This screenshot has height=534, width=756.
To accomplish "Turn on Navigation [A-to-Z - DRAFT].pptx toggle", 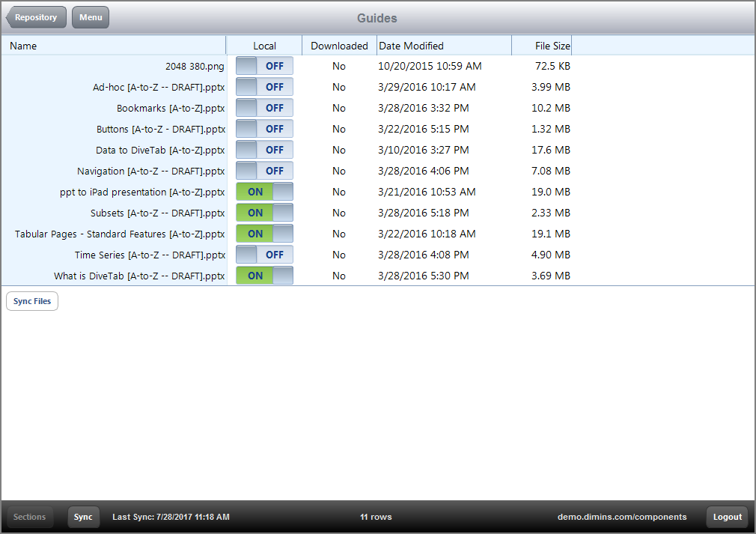I will 266,171.
